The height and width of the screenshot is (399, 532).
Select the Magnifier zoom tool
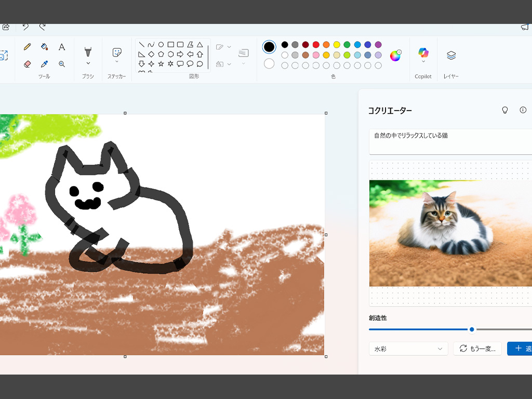coord(62,64)
